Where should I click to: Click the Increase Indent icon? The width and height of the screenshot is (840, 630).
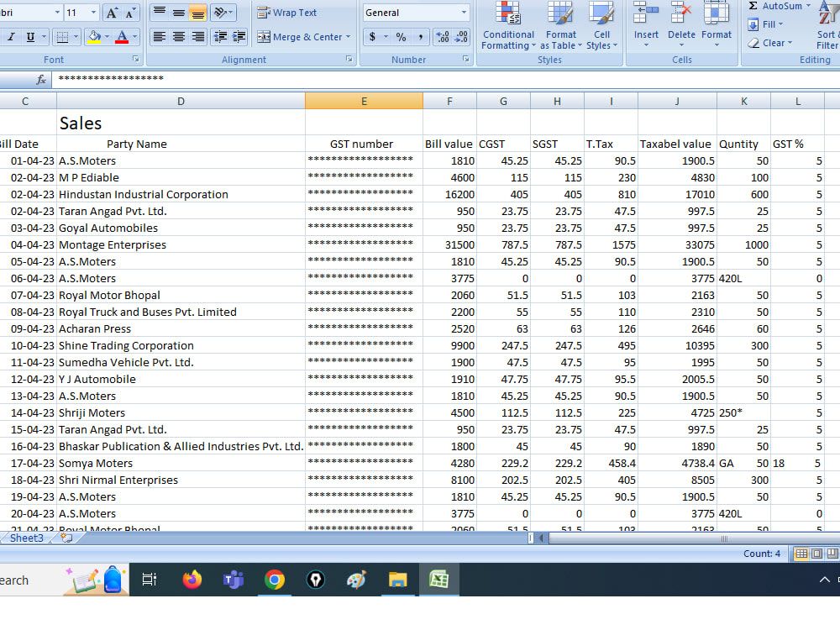point(239,37)
